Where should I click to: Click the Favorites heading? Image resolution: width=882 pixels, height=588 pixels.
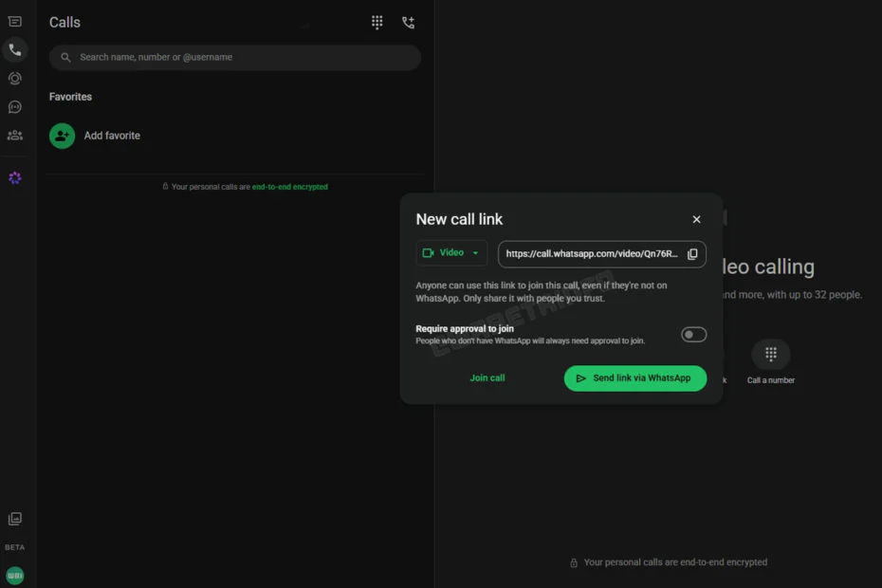pyautogui.click(x=70, y=97)
